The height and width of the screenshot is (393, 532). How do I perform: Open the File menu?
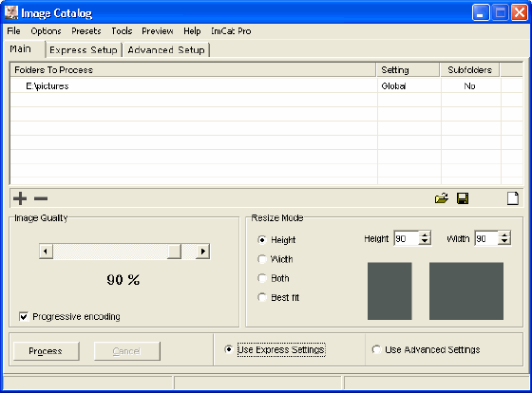point(13,31)
